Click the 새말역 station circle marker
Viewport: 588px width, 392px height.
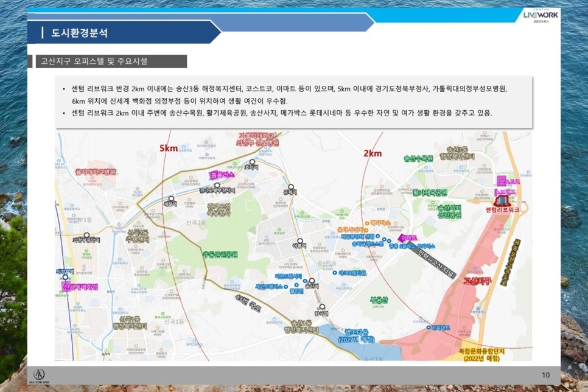pos(171,199)
